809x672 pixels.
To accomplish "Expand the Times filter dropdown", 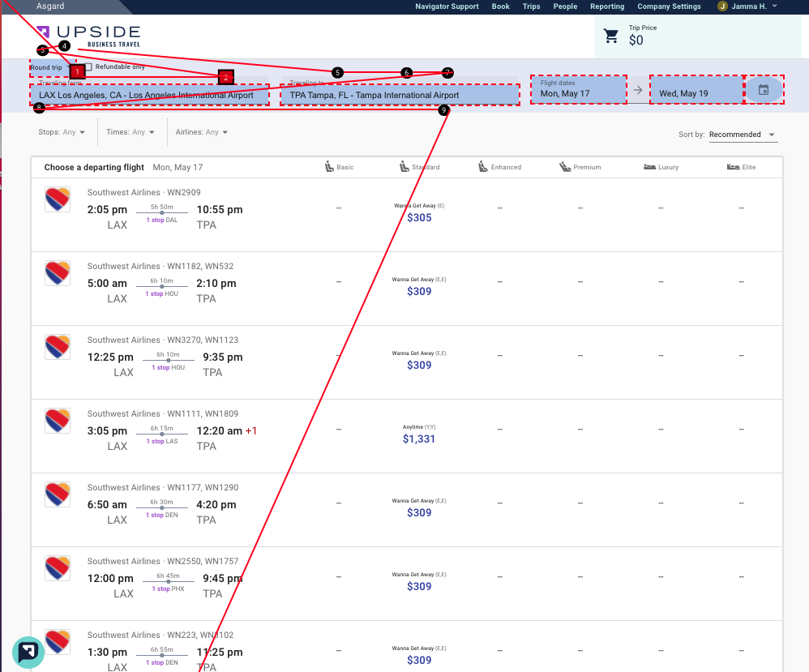I will coord(131,132).
